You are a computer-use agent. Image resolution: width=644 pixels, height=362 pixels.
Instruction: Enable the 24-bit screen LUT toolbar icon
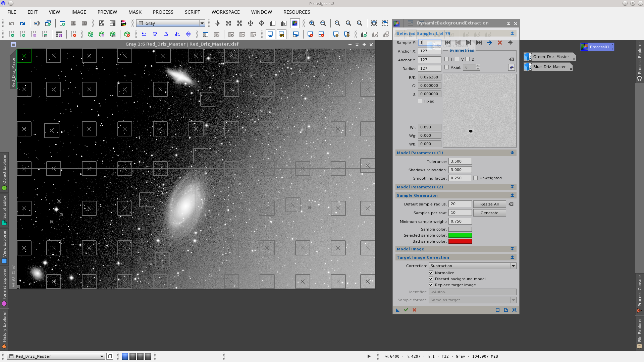(282, 34)
